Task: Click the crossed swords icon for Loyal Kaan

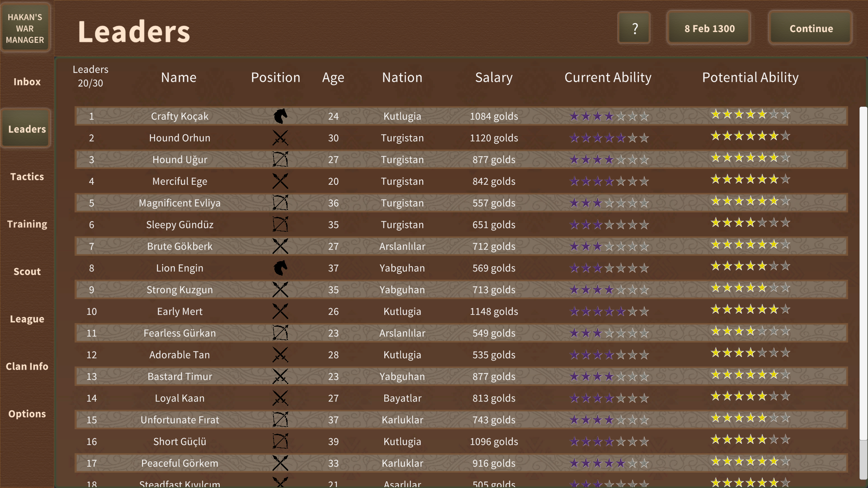Action: click(x=281, y=398)
